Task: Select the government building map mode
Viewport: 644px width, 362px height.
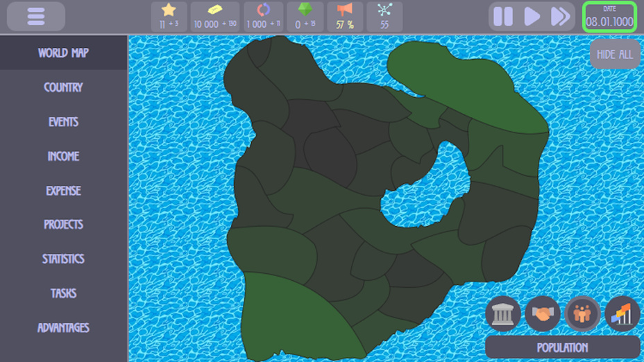Action: click(x=502, y=314)
